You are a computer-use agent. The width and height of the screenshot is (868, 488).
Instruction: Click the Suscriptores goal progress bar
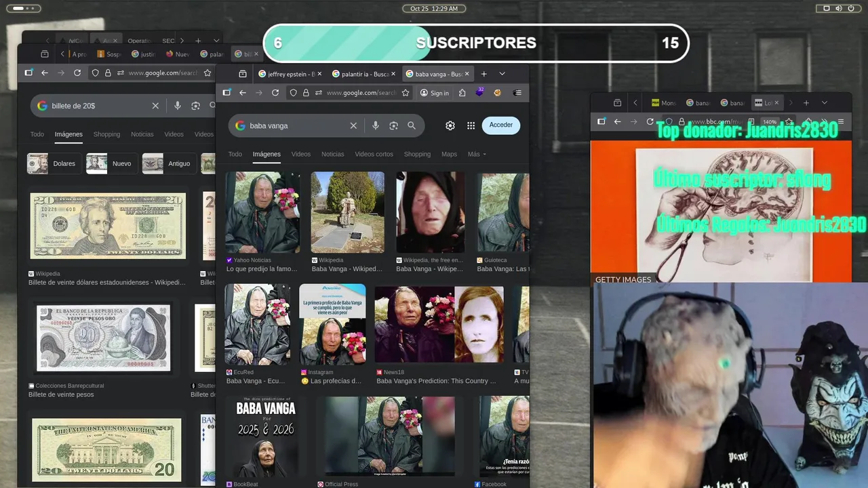[x=476, y=43]
